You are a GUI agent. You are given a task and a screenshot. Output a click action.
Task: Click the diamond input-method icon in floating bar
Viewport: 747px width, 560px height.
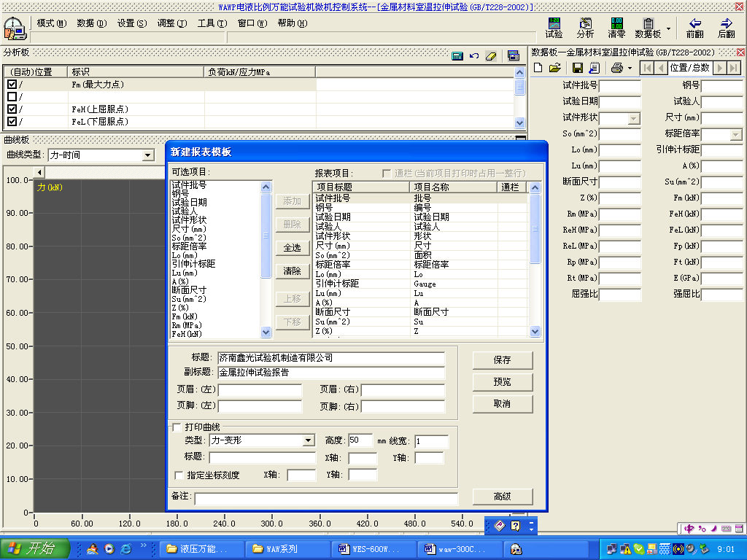[x=499, y=526]
